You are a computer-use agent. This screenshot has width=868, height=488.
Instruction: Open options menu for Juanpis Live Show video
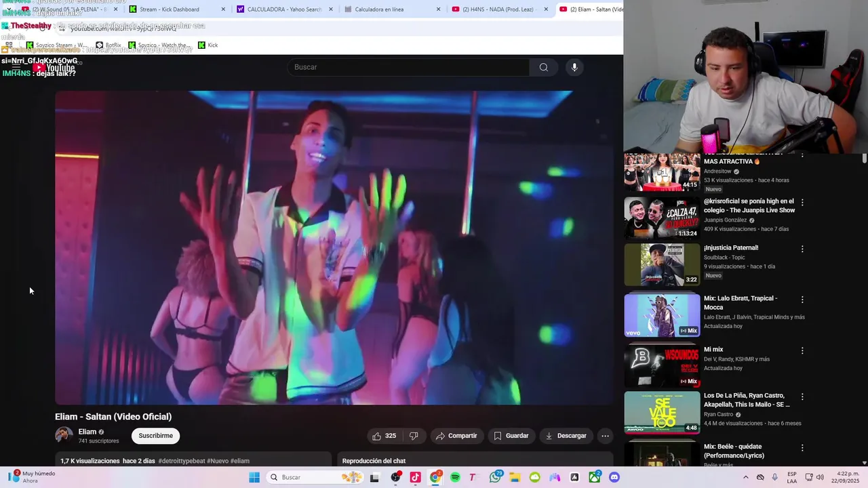pyautogui.click(x=802, y=202)
